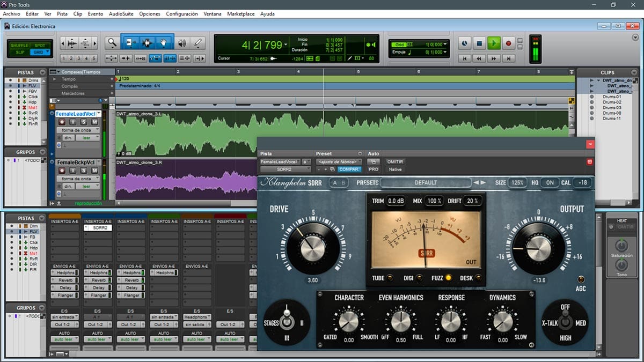Select the Pencil tool
Viewport: 644px width, 362px height.
tap(198, 43)
